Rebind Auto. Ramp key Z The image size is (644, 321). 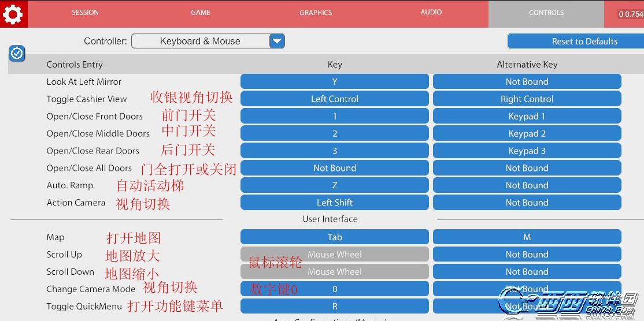click(334, 185)
